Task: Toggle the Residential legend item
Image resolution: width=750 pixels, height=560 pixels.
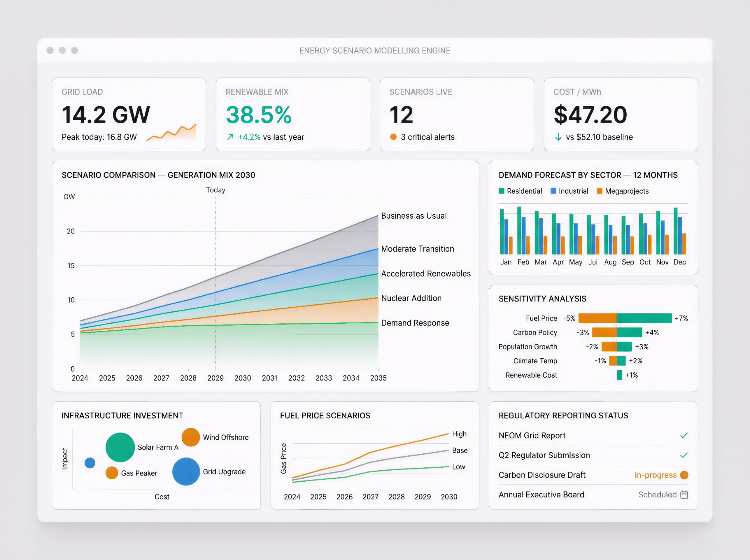Action: point(520,191)
